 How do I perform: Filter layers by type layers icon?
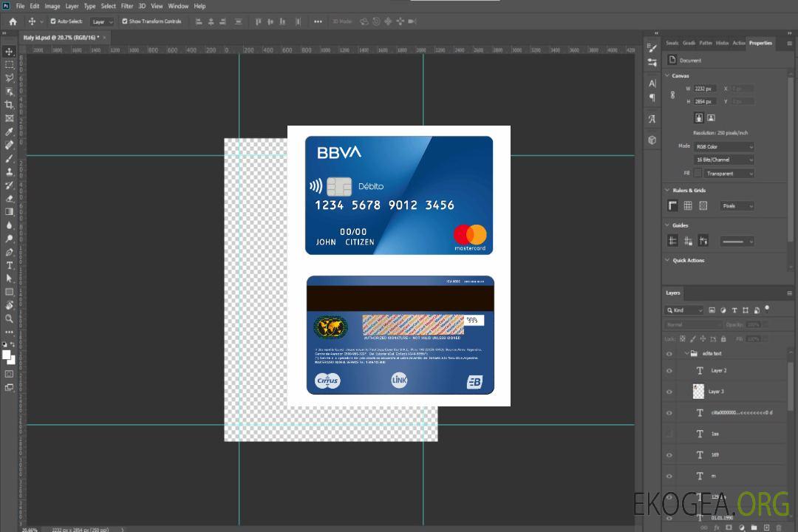734,310
